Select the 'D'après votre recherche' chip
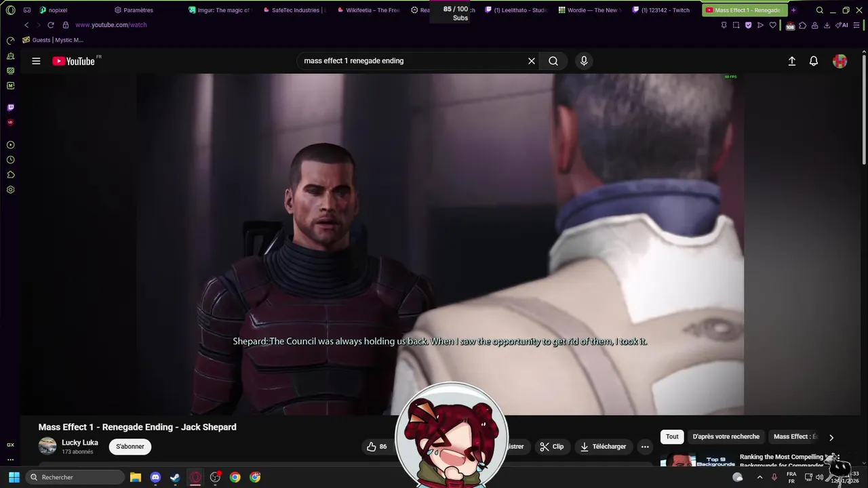Viewport: 868px width, 488px height. tap(726, 436)
